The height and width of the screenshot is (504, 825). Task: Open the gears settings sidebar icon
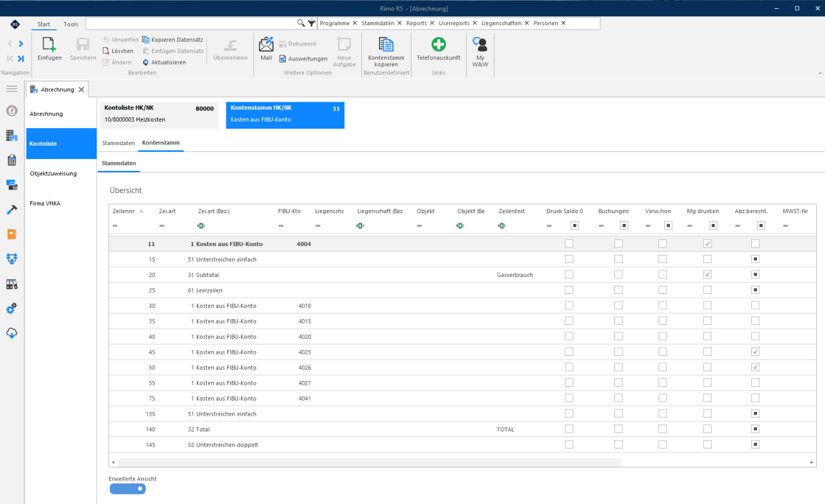11,308
